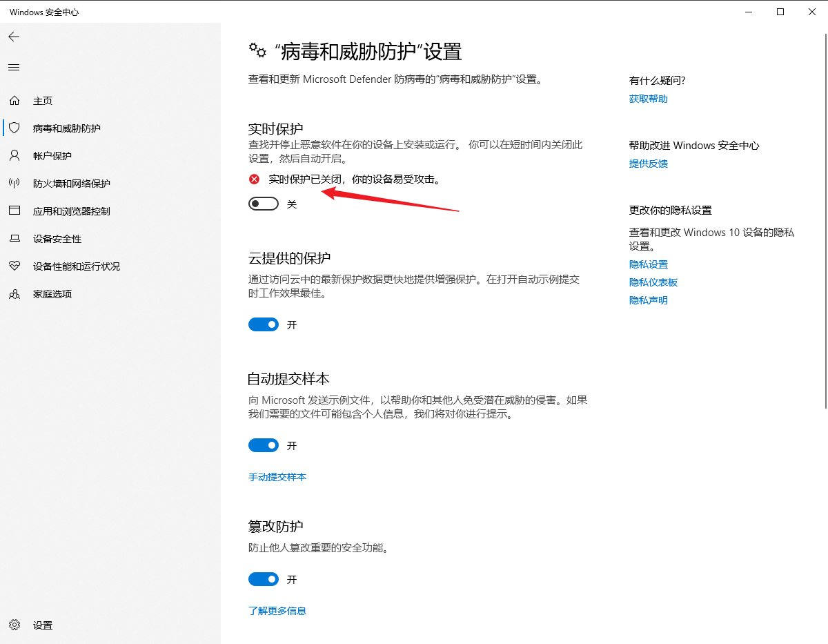
Task: Open the 隐私仪表板 link
Action: pos(653,282)
